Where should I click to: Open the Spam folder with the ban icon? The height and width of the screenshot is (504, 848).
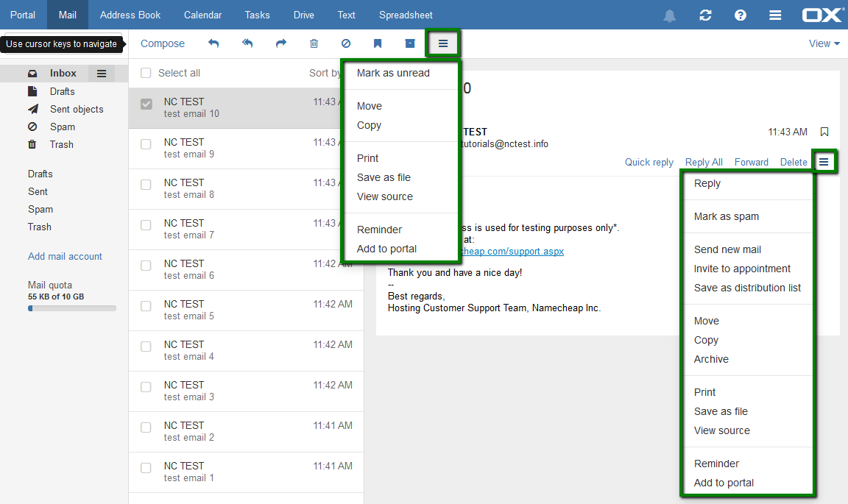click(32, 127)
